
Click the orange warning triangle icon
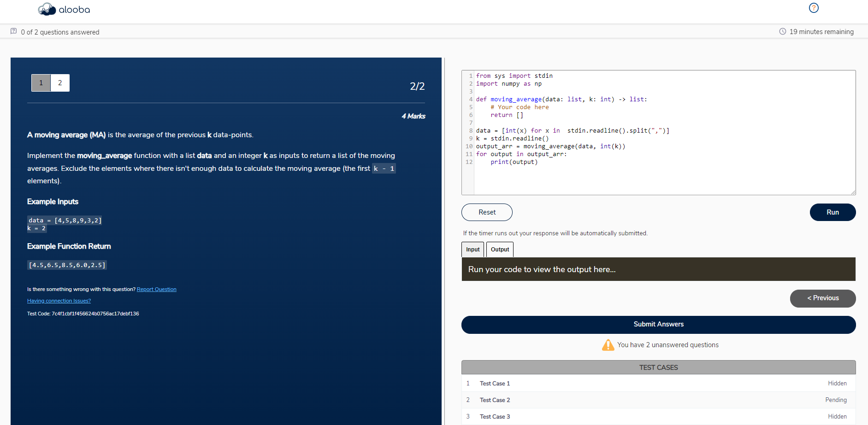point(608,345)
